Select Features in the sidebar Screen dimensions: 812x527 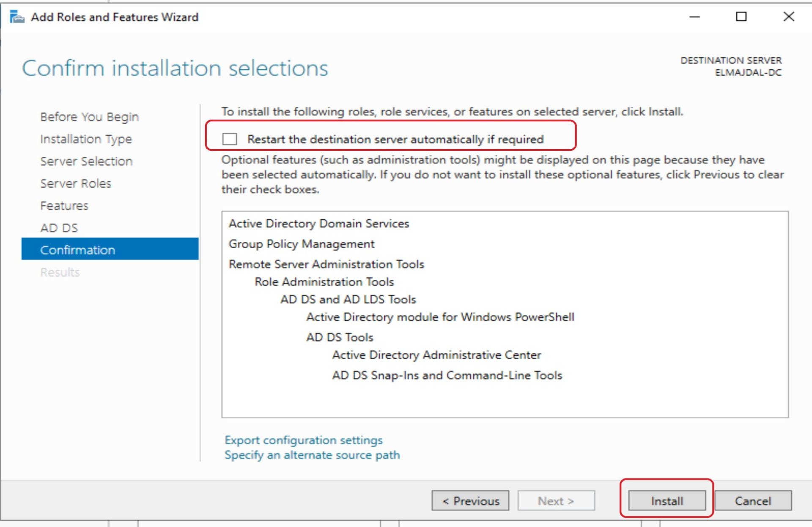tap(64, 206)
